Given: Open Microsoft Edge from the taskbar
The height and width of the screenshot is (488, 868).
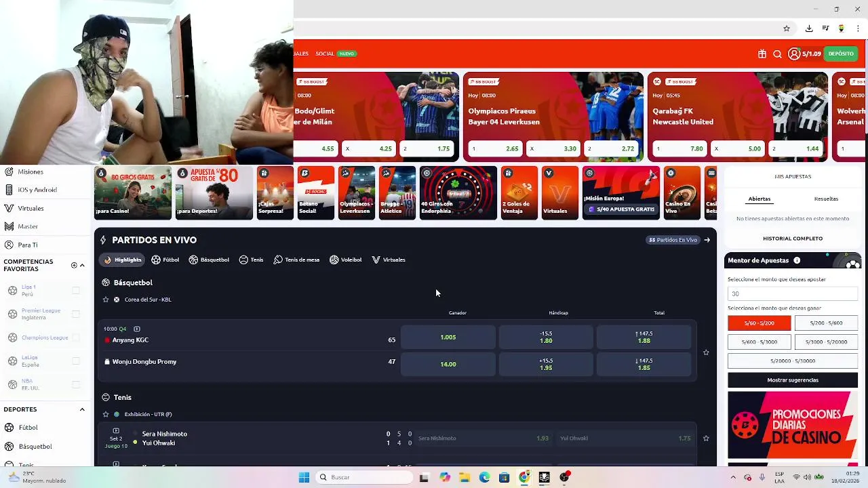Looking at the screenshot, I should tap(484, 477).
